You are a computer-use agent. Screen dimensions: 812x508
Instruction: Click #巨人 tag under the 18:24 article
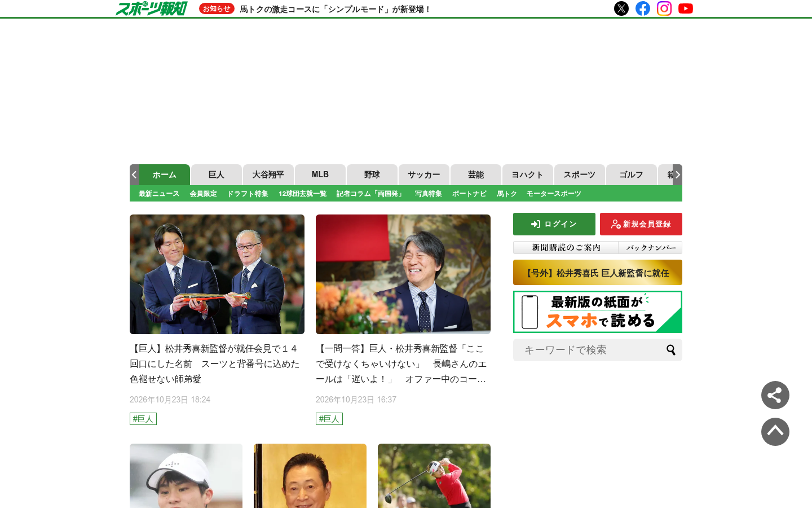pyautogui.click(x=143, y=419)
